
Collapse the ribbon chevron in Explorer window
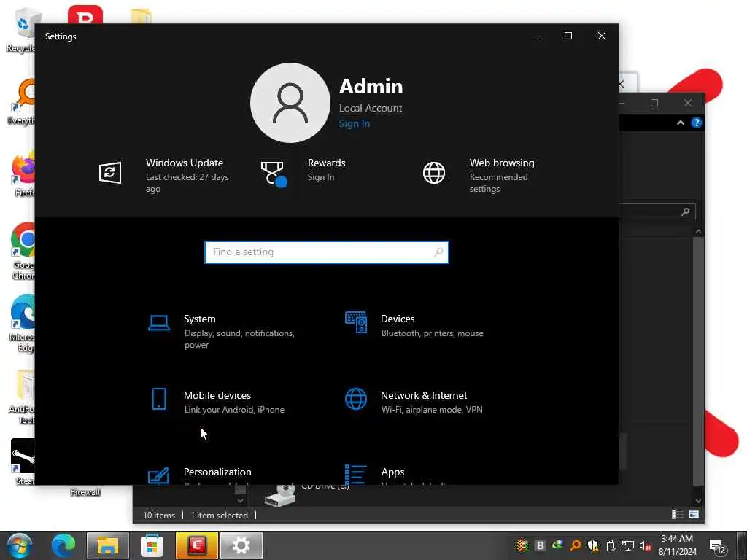click(681, 122)
